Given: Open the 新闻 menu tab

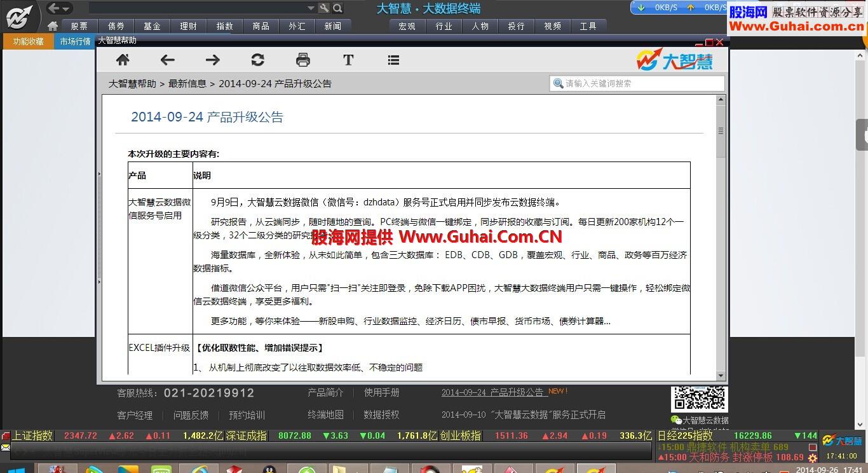Looking at the screenshot, I should click(333, 26).
